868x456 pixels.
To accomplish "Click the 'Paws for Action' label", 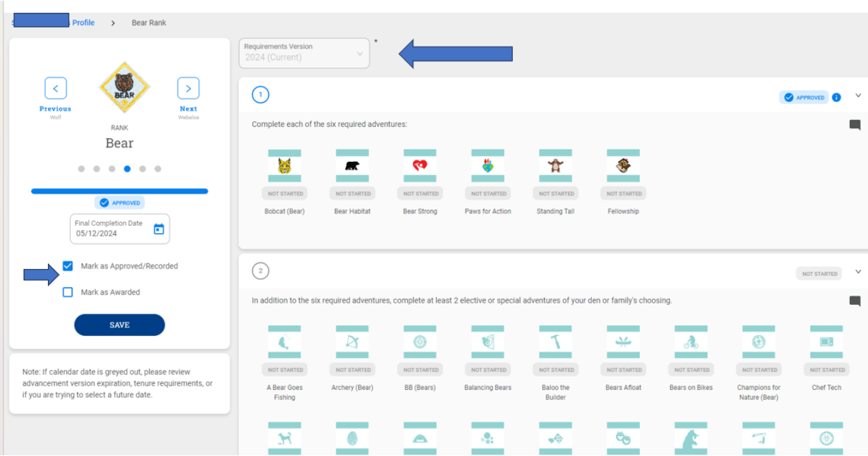I will pos(488,211).
